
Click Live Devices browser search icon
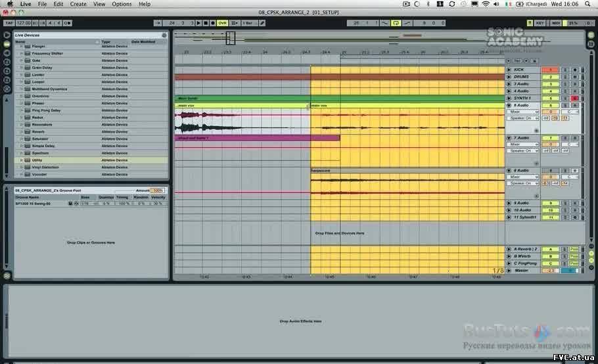point(164,35)
